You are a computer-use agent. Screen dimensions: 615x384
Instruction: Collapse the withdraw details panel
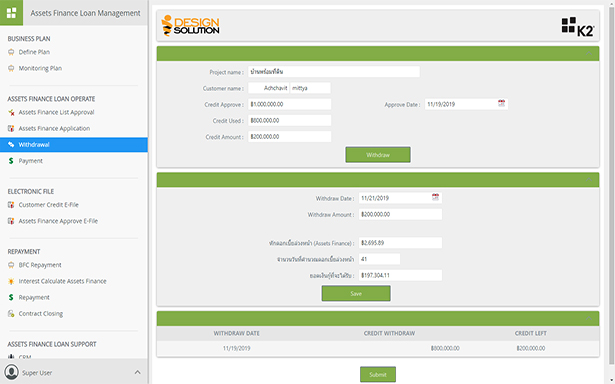pos(588,180)
